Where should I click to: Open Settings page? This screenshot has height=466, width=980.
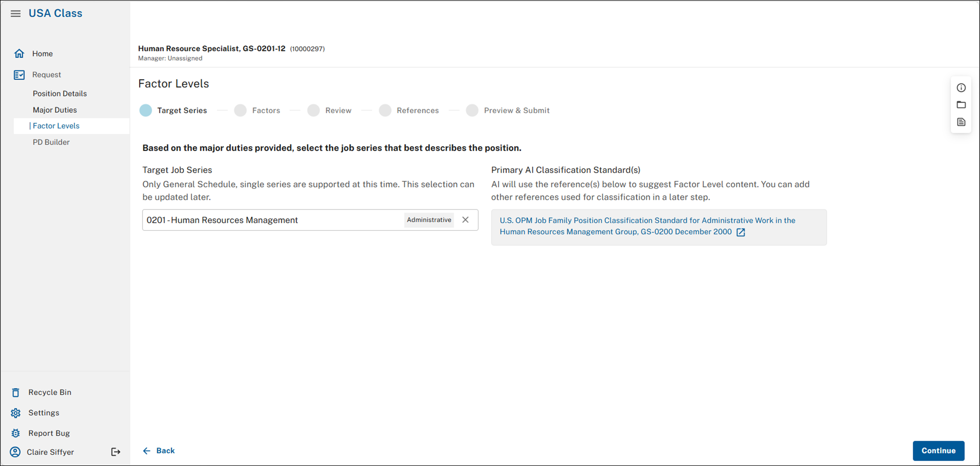(44, 413)
